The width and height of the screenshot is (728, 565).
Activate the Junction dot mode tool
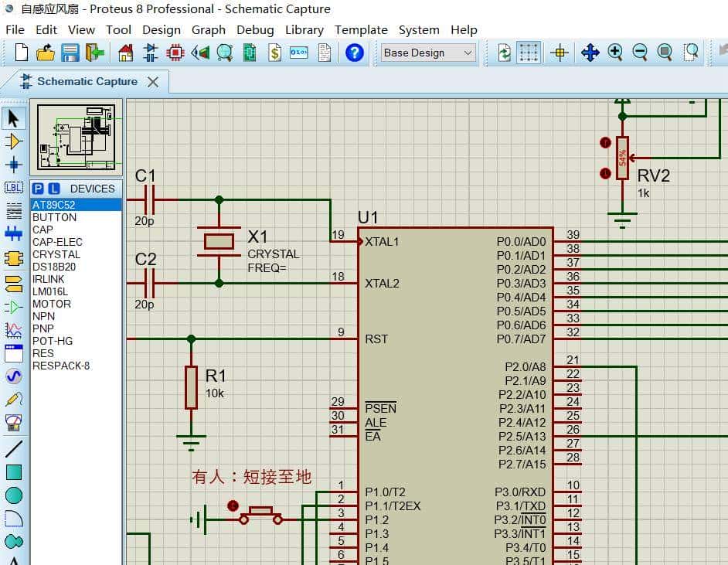pyautogui.click(x=13, y=165)
